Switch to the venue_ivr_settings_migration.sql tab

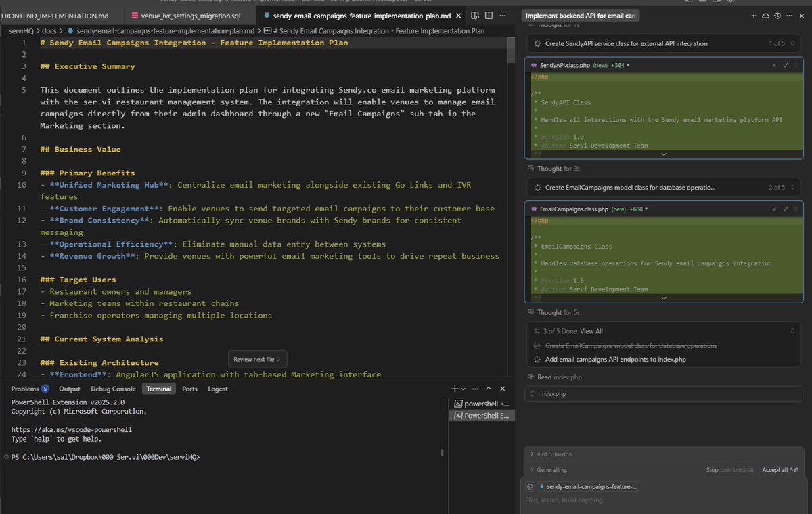click(189, 15)
